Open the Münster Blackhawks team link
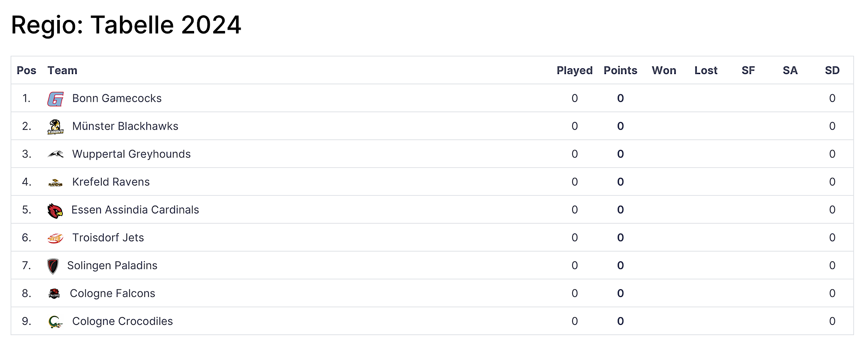This screenshot has width=868, height=344. coord(125,126)
